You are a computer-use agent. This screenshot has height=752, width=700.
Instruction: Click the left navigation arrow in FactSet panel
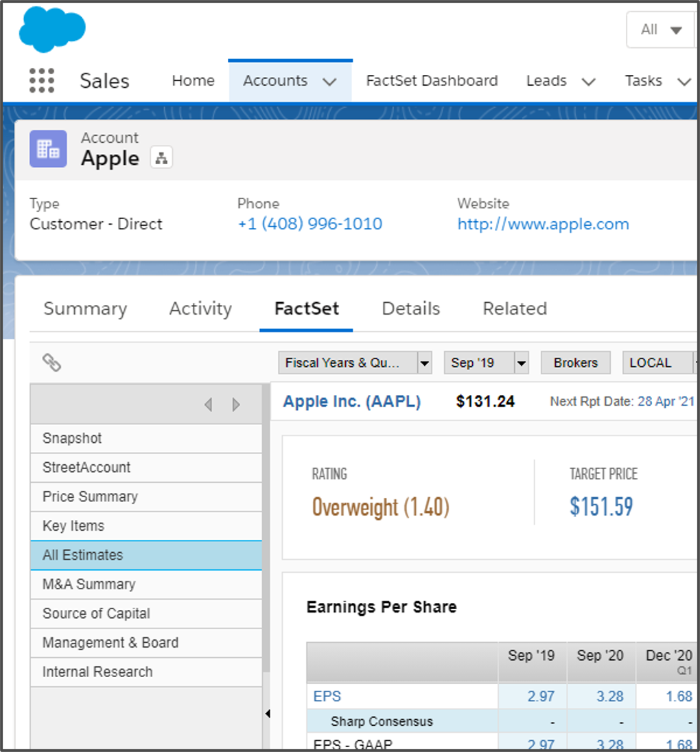tap(209, 405)
